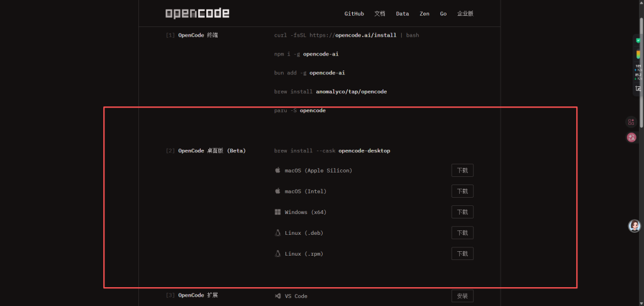Click the VS Code logo icon
The height and width of the screenshot is (306, 644).
pos(277,296)
